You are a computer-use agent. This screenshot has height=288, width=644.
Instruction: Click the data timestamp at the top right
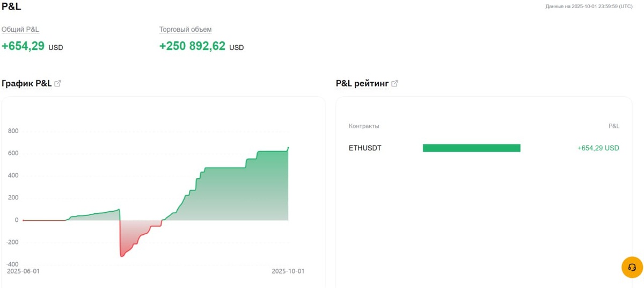pyautogui.click(x=589, y=6)
